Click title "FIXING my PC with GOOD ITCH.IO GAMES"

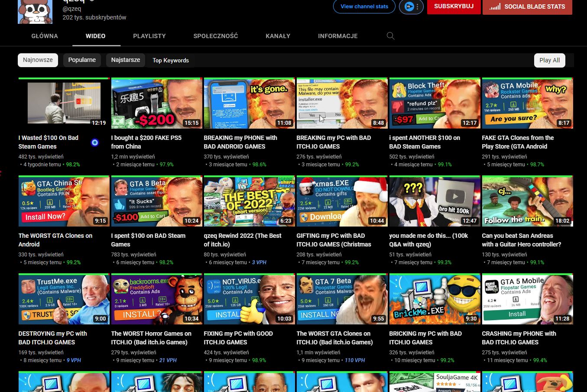tap(238, 338)
